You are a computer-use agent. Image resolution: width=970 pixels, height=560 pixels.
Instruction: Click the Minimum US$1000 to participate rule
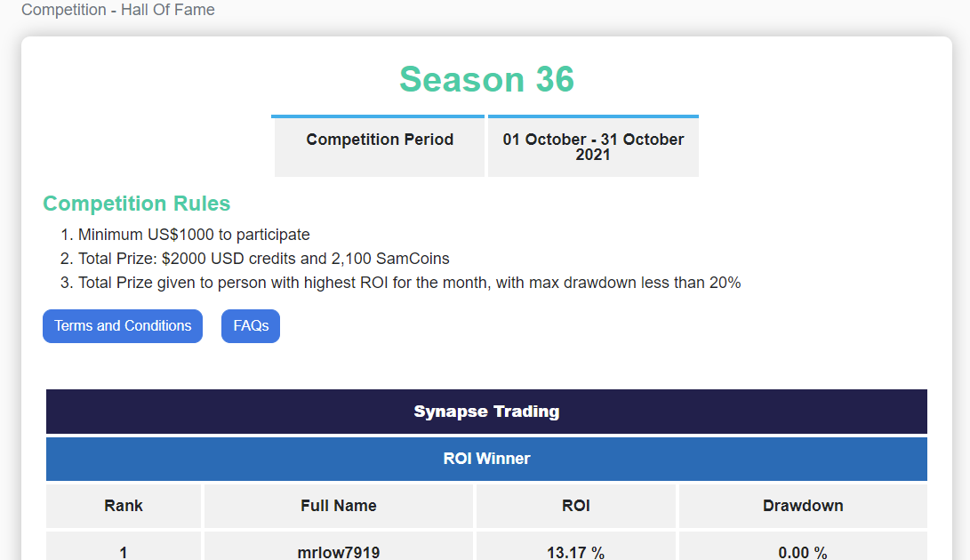point(194,235)
